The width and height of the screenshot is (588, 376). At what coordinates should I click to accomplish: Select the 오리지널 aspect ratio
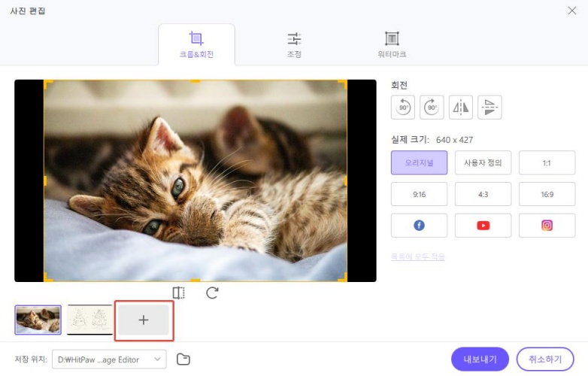point(420,162)
